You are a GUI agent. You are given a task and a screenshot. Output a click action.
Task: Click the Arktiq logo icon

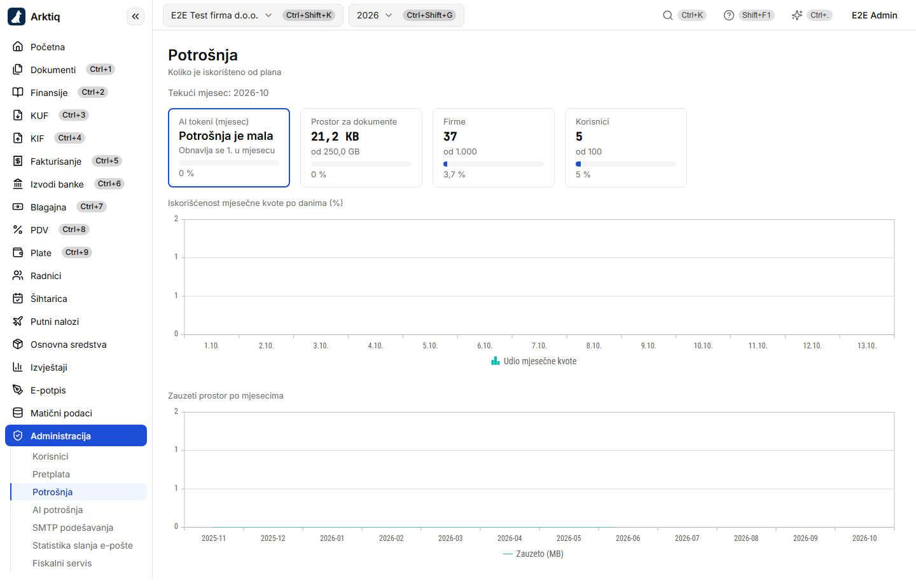(x=17, y=17)
